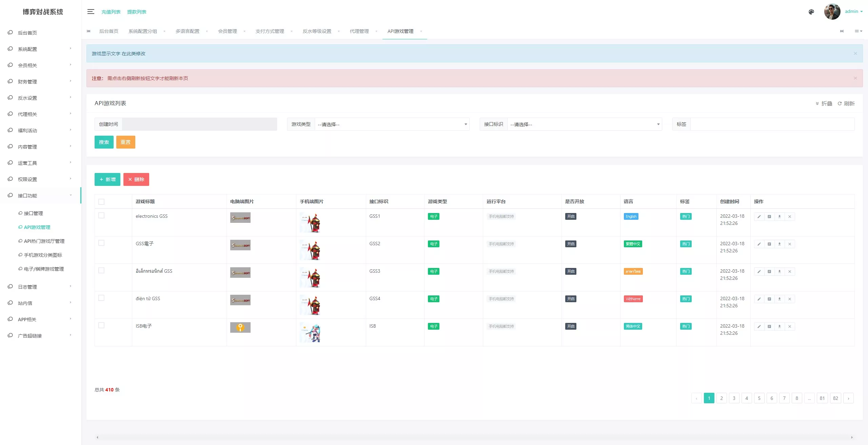Tick the ISB电子 row checkbox
Viewport: 868px width, 445px height.
coord(101,326)
